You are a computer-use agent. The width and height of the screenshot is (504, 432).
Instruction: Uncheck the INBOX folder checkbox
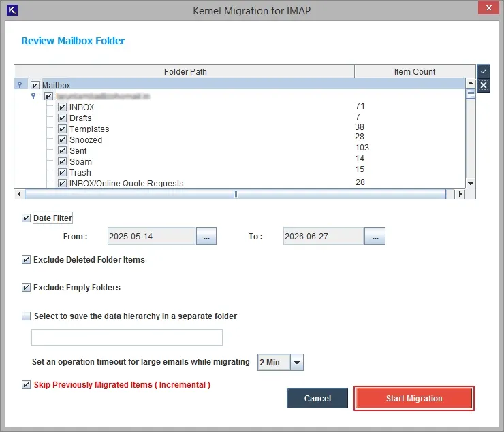[62, 107]
